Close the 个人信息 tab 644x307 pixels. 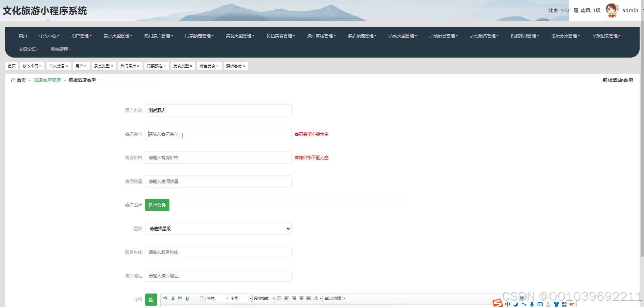pos(67,66)
